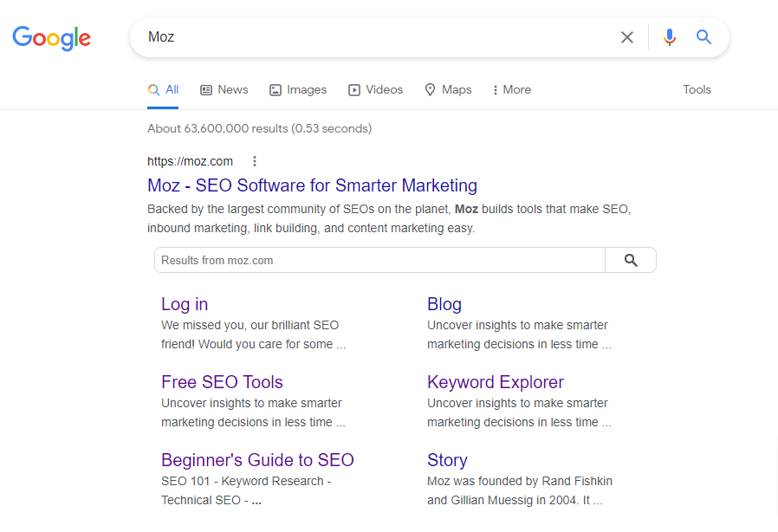
Task: Click the Images tab icon
Action: click(276, 90)
